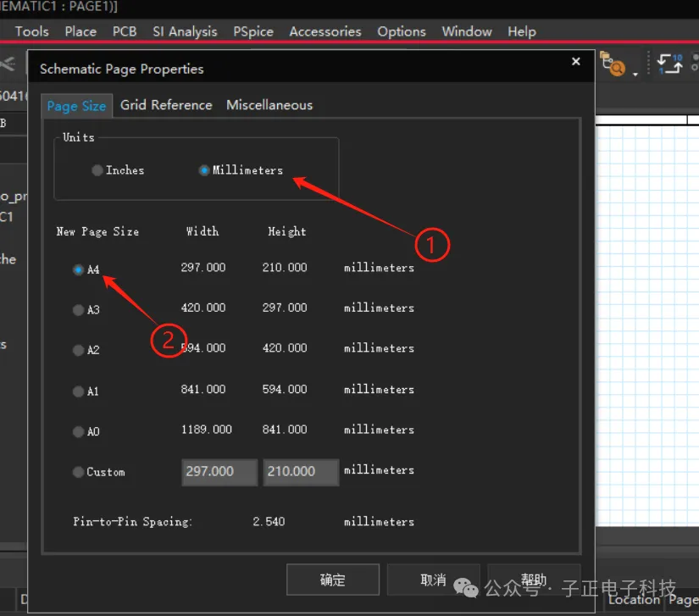
Task: Click the Custom width field 297.000
Action: click(219, 472)
